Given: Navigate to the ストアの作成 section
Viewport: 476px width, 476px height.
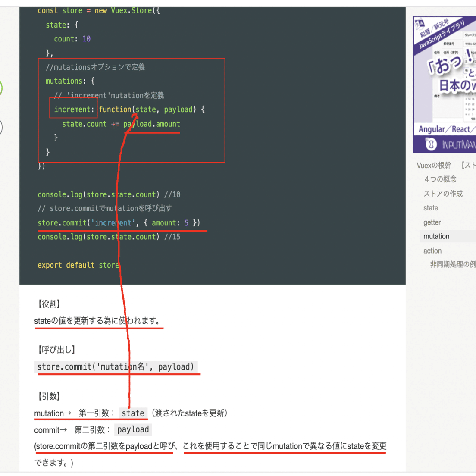Looking at the screenshot, I should [443, 194].
